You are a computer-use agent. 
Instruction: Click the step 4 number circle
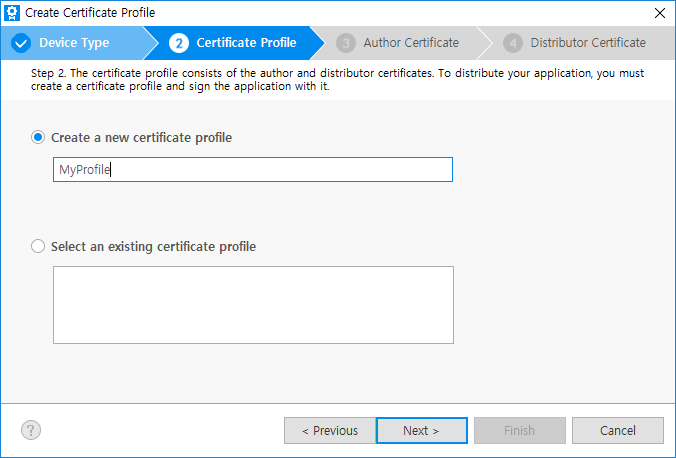click(513, 43)
